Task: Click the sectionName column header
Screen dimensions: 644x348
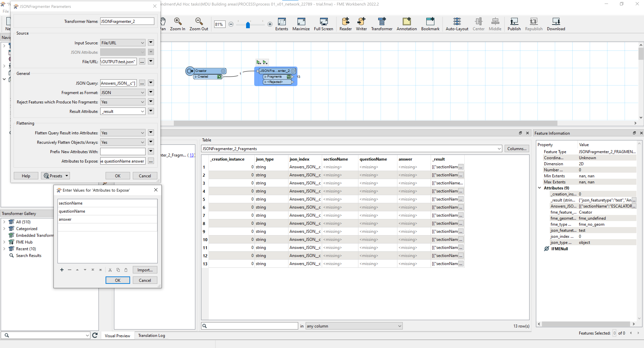Action: [x=340, y=159]
